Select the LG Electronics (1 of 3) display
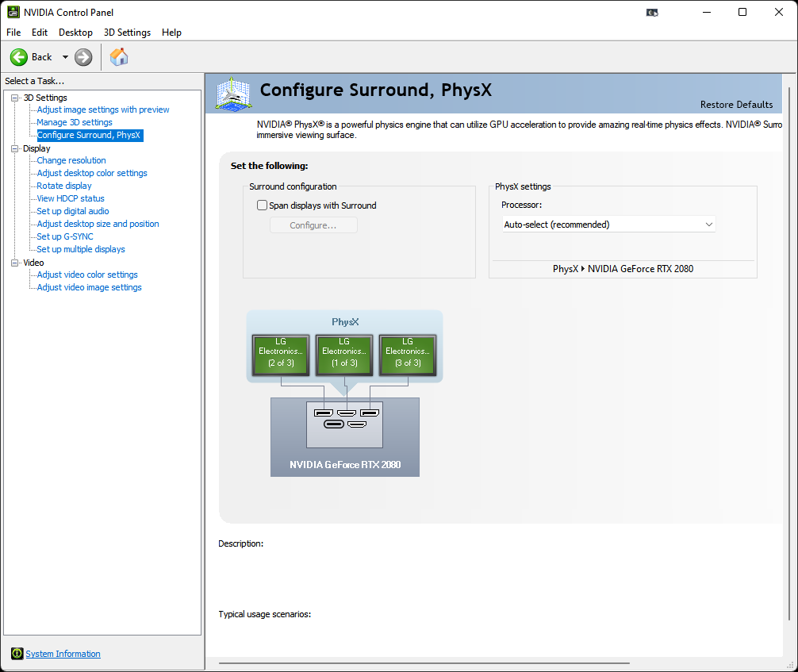 pyautogui.click(x=344, y=355)
